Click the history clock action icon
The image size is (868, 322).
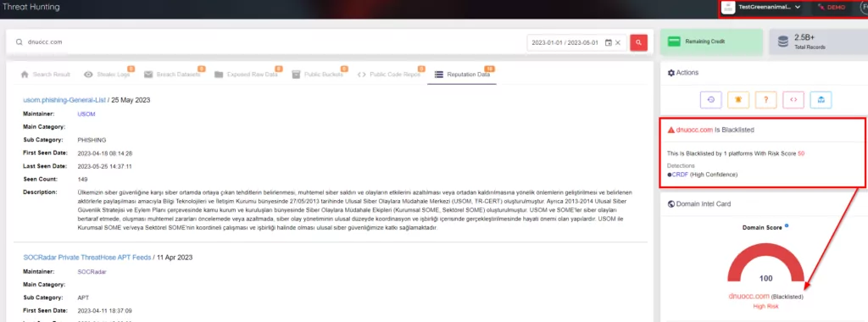pos(711,100)
